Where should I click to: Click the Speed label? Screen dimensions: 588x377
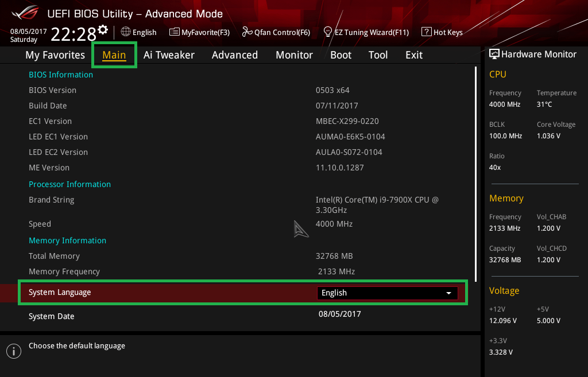[40, 224]
